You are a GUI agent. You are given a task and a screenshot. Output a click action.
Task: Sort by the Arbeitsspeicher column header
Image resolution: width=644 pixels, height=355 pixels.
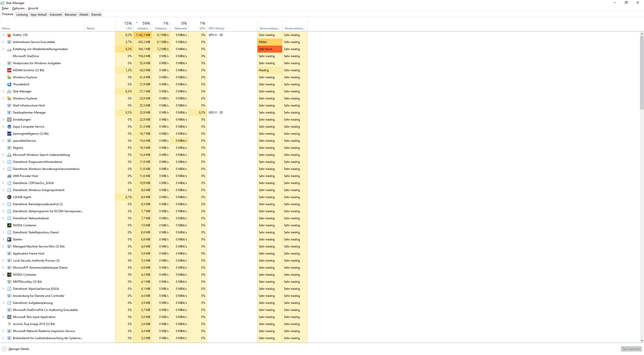143,26
